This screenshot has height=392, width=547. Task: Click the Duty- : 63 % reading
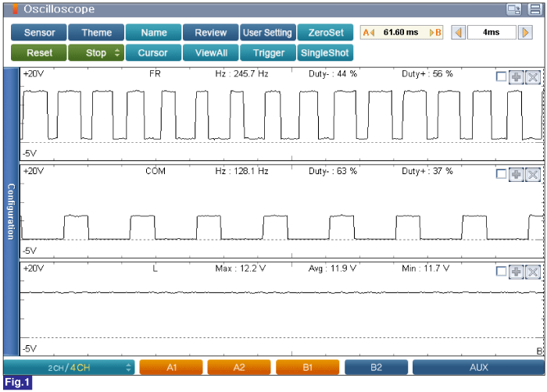click(x=333, y=171)
